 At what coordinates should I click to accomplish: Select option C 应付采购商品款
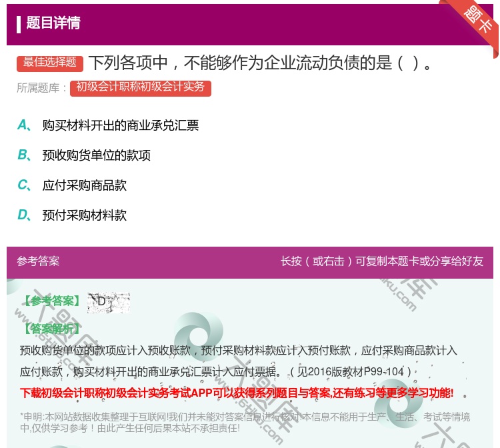pos(84,185)
